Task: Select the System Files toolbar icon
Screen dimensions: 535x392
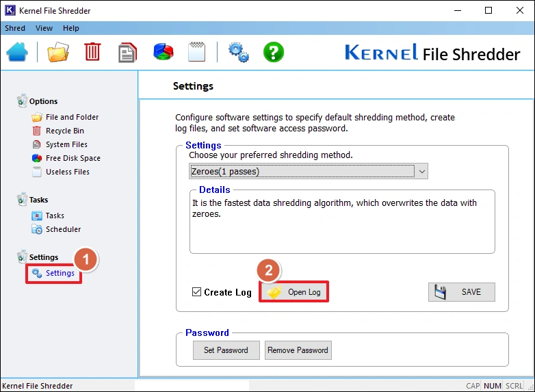Action: point(128,53)
